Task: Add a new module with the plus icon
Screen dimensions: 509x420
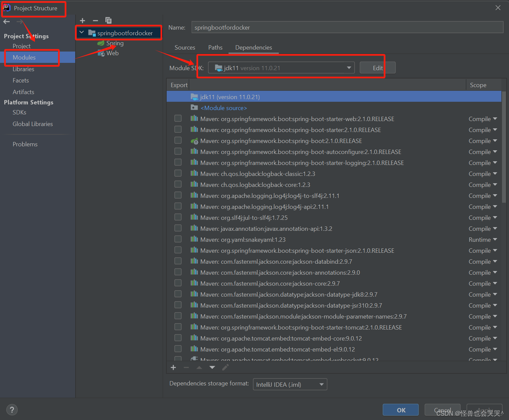Action: click(x=82, y=20)
